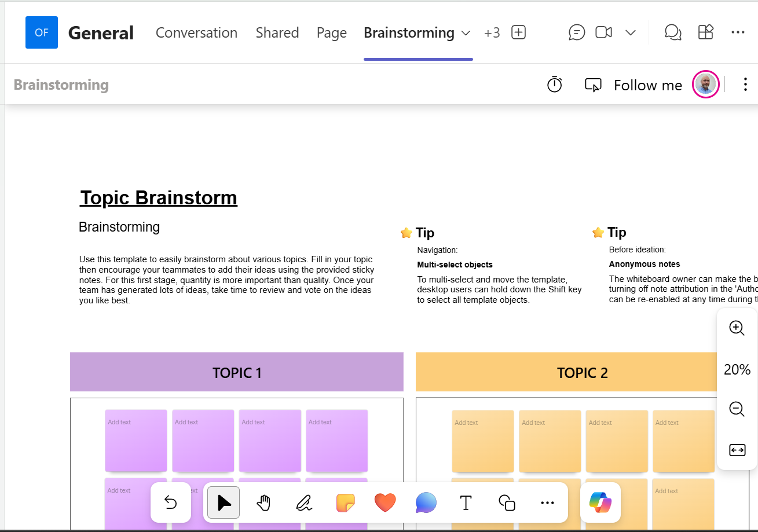The image size is (758, 532).
Task: Pick the Inking pen tool
Action: [x=304, y=502]
